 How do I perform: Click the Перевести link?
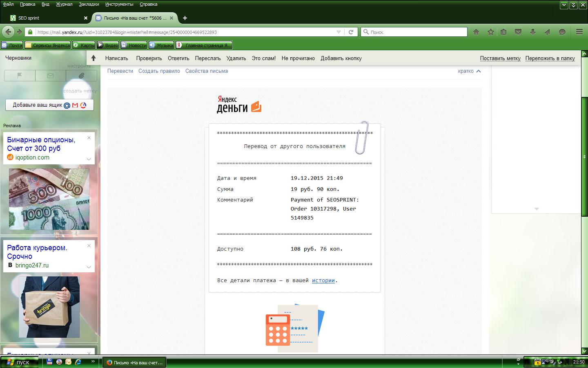(120, 71)
